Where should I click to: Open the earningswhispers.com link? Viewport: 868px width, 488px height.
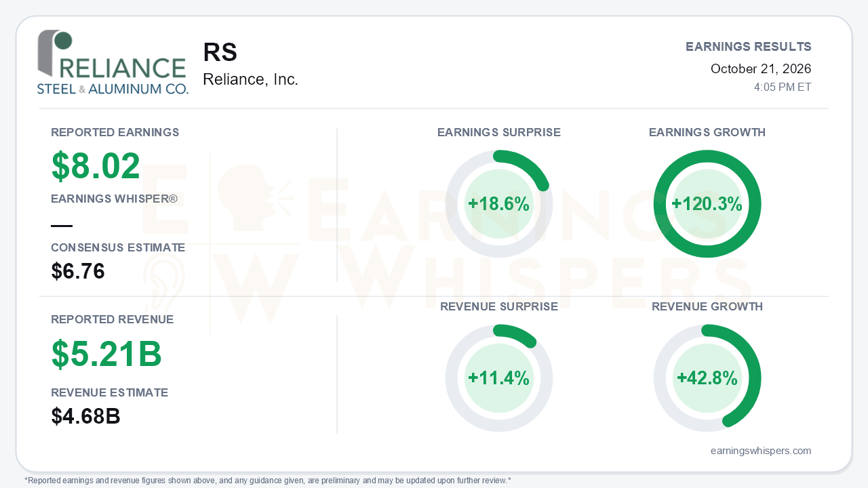click(x=761, y=451)
